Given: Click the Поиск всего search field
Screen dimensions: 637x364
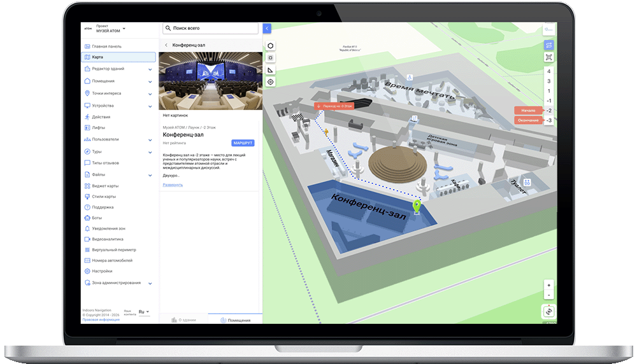Looking at the screenshot, I should [x=210, y=28].
